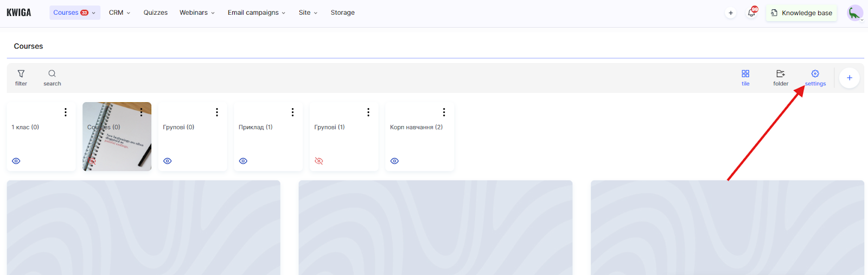Expand the Email campaigns dropdown
This screenshot has height=275, width=868.
pos(256,12)
